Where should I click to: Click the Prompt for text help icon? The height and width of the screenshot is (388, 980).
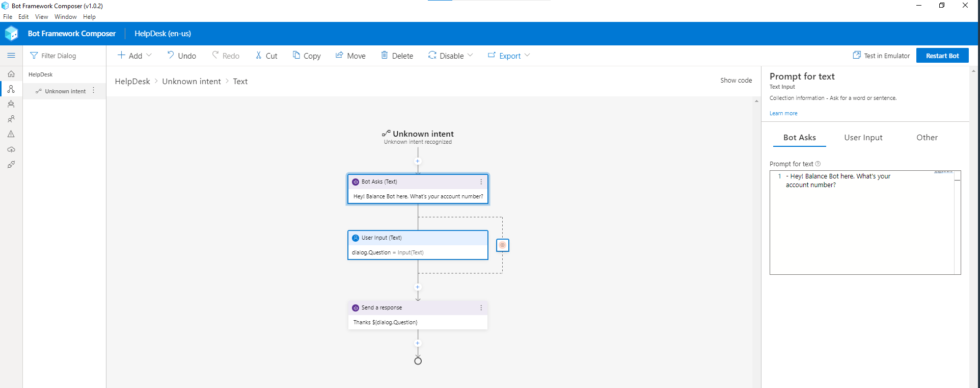(x=818, y=164)
